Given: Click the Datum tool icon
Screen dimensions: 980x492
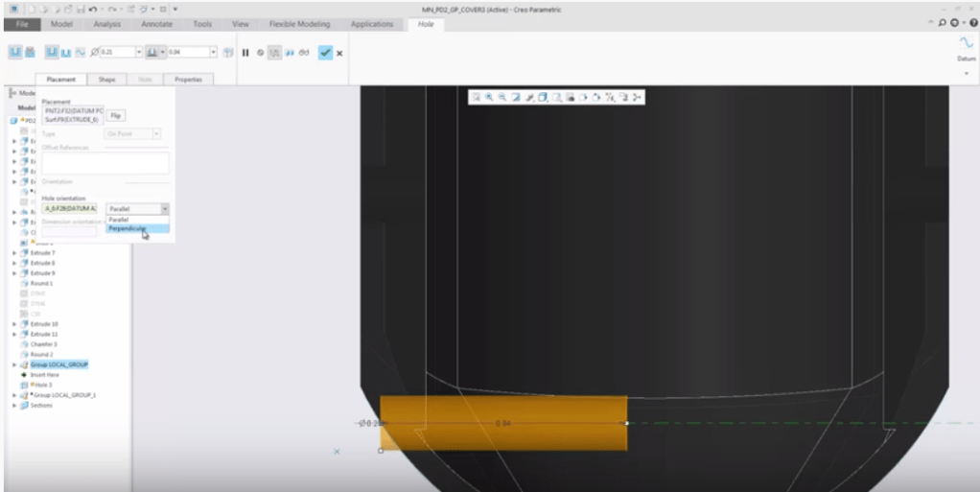Looking at the screenshot, I should pyautogui.click(x=966, y=44).
